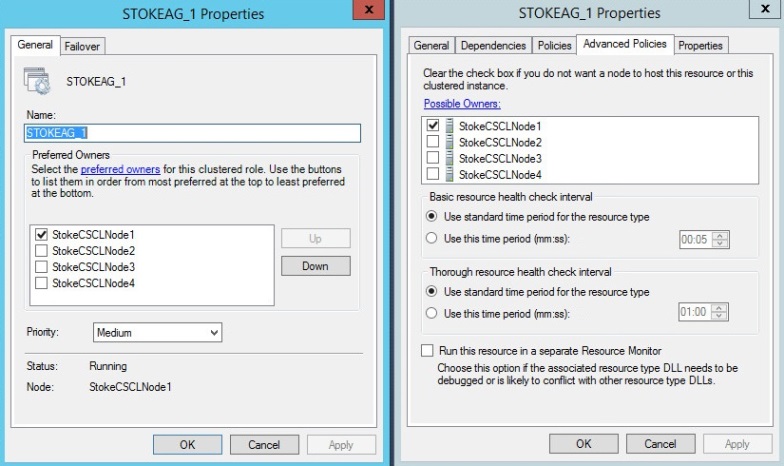Open the Priority dropdown
This screenshot has width=784, height=466.
coord(157,332)
